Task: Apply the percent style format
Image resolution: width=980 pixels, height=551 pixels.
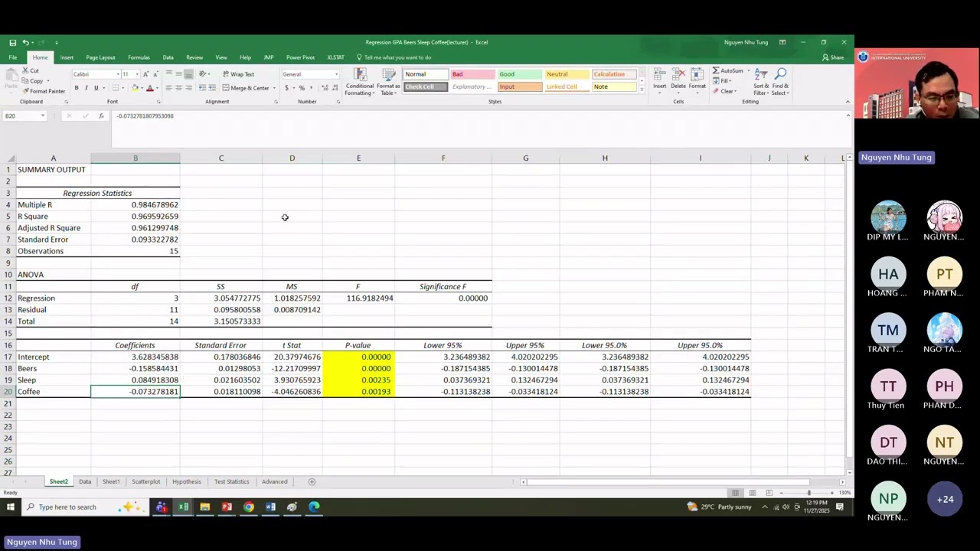Action: click(302, 88)
